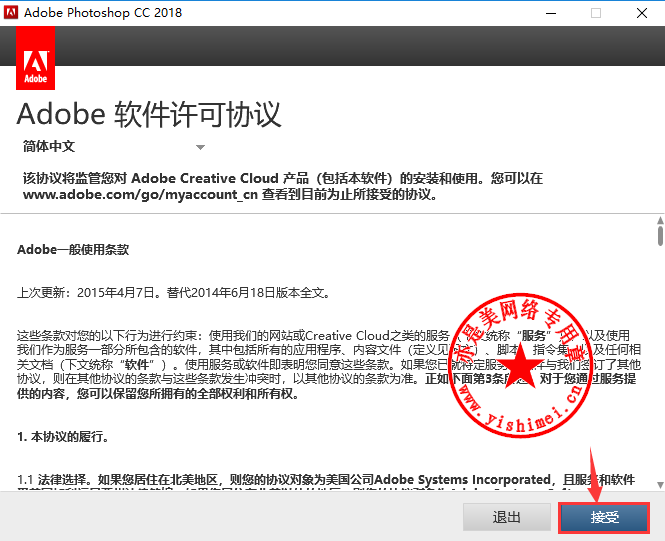Accept the license with the 接受 button

point(604,517)
